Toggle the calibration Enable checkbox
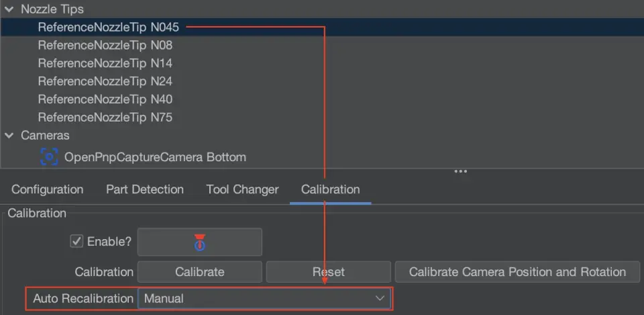The height and width of the screenshot is (315, 644). 76,241
